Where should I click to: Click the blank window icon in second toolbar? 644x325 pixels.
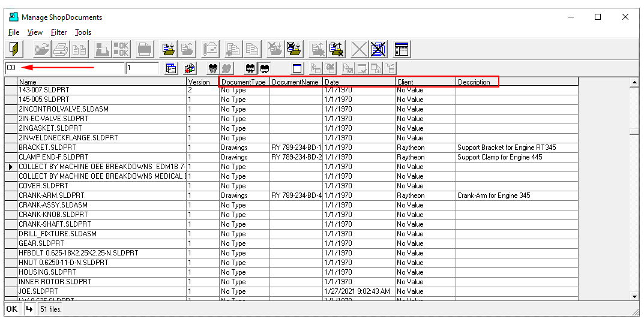click(x=297, y=68)
